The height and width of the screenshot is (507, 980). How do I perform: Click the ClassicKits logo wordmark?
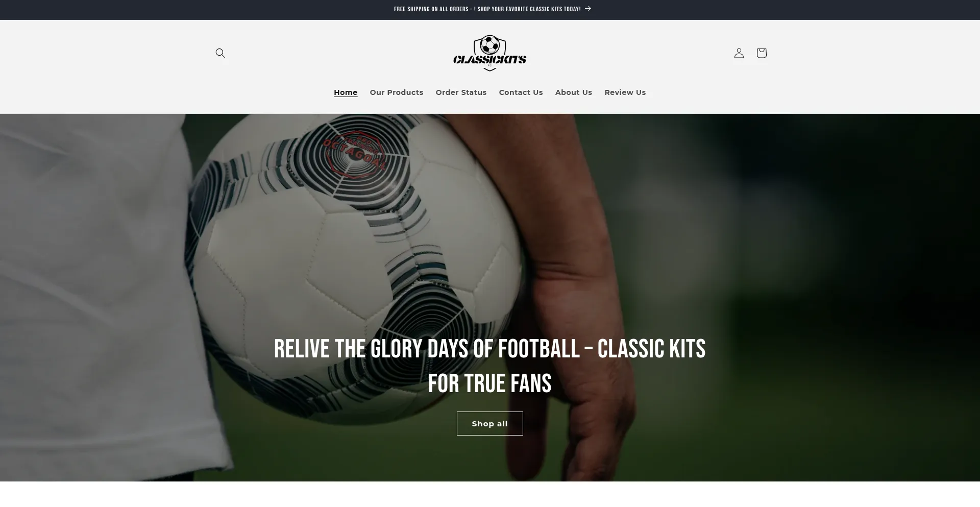pyautogui.click(x=489, y=60)
